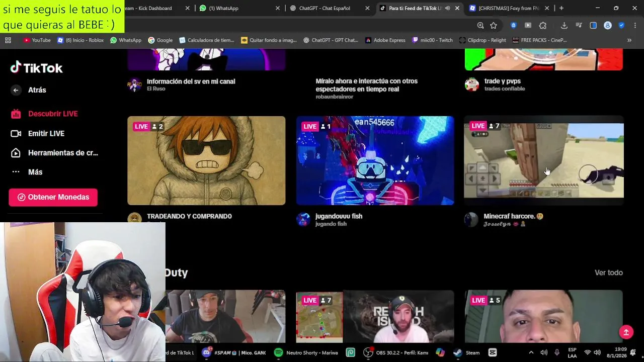Viewport: 644px width, 362px height.
Task: Open El Ruso profile avatar
Action: click(x=134, y=84)
